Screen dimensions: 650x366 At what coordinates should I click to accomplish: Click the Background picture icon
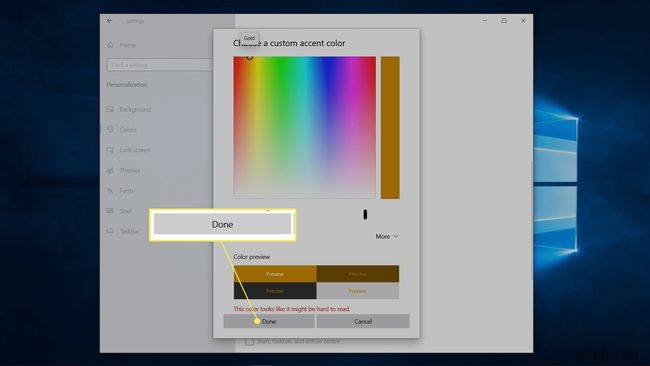(x=110, y=109)
